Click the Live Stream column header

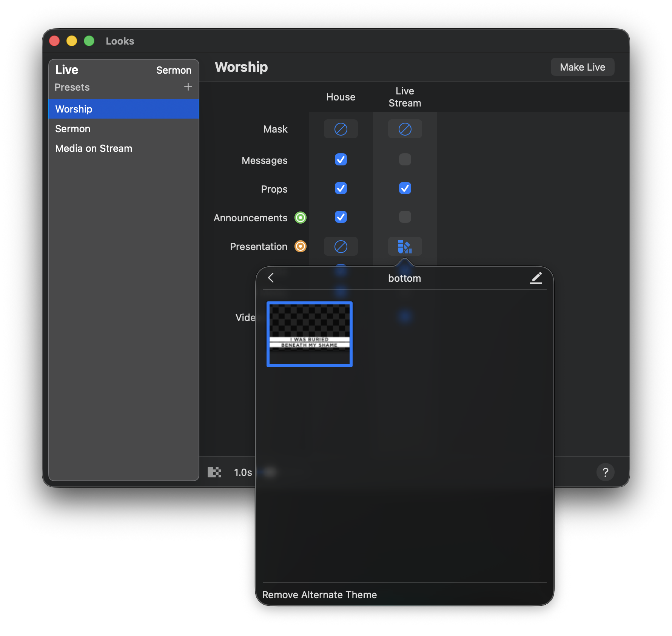[405, 97]
